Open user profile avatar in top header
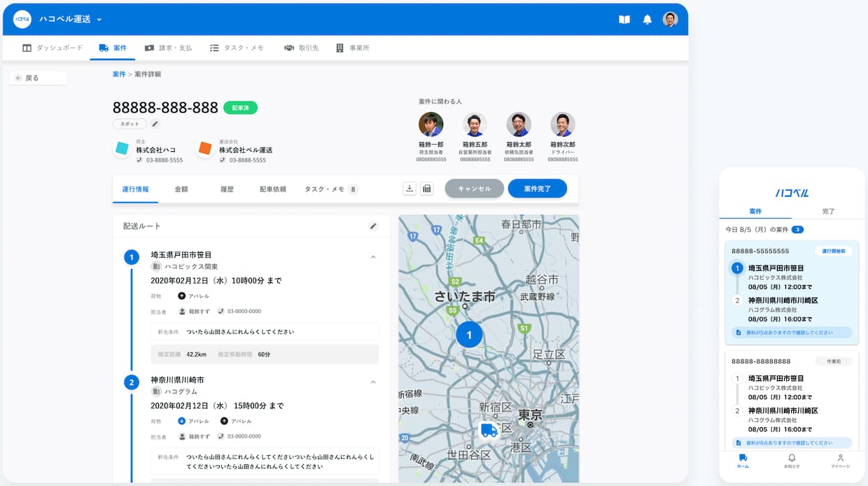Image resolution: width=868 pixels, height=486 pixels. 671,19
